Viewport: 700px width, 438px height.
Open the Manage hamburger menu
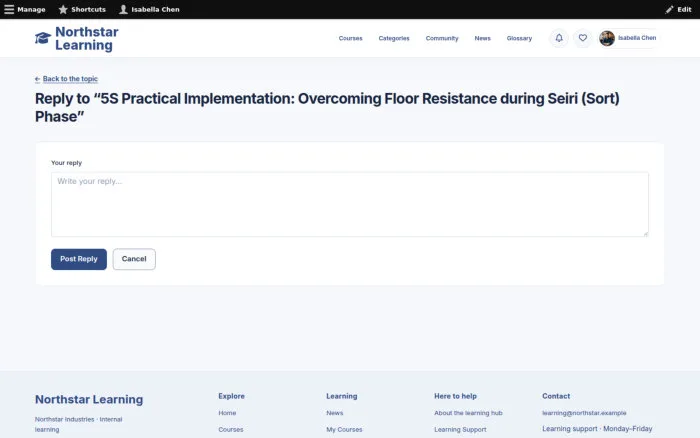point(25,9)
